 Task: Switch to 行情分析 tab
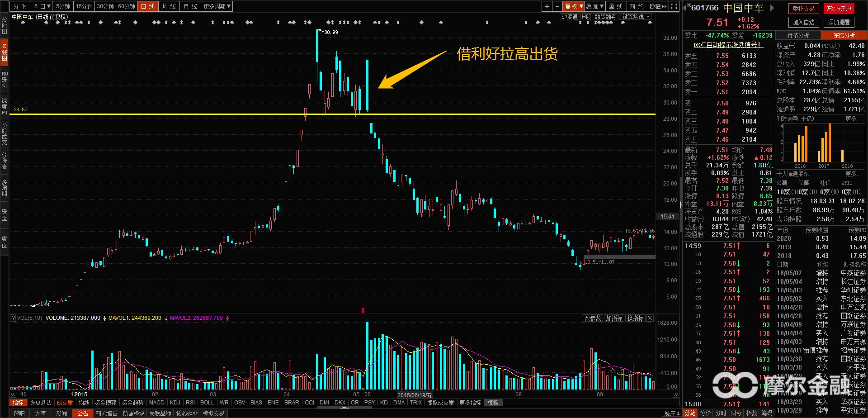click(x=798, y=35)
